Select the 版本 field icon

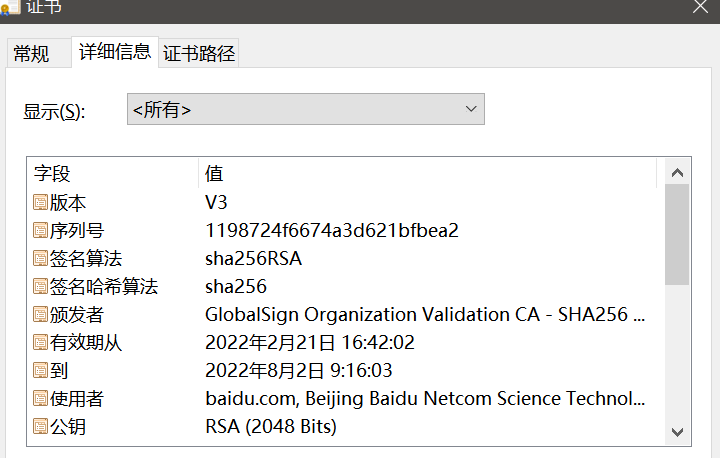click(x=40, y=203)
